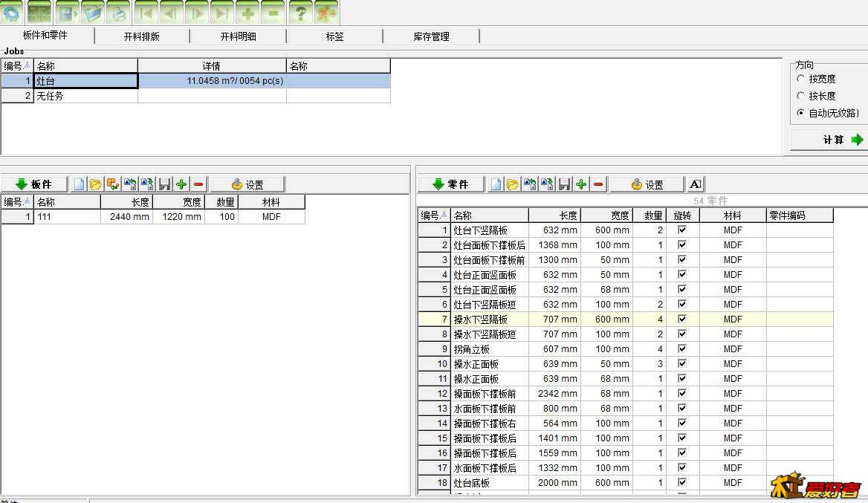Viewport: 868px width, 503px height.
Task: Switch to the 开料排版 tab
Action: coord(141,36)
